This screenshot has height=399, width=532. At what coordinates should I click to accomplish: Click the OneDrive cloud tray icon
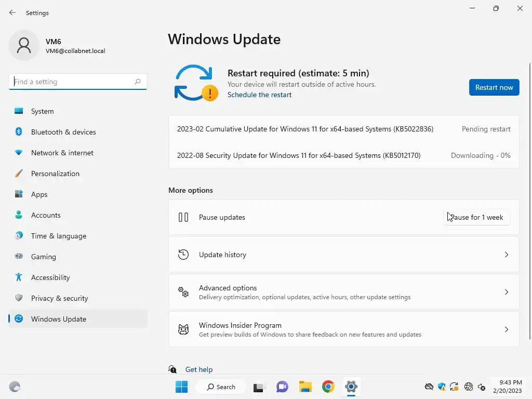(429, 387)
